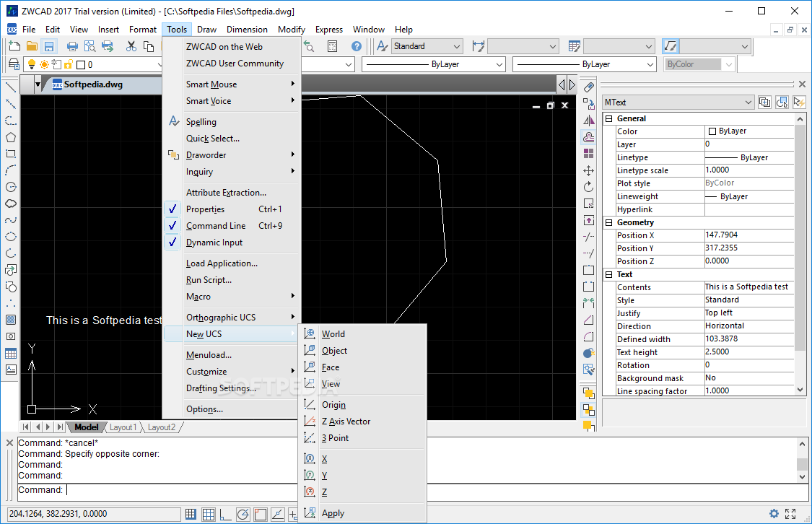Screen dimensions: 812x524
Task: Choose 3 Point UCS option
Action: 362,438
